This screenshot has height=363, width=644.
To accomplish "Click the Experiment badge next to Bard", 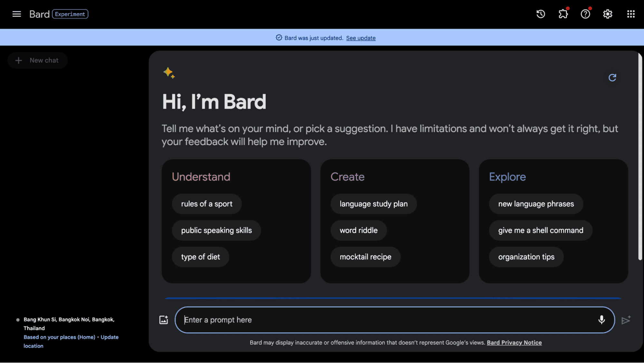I will [x=70, y=14].
